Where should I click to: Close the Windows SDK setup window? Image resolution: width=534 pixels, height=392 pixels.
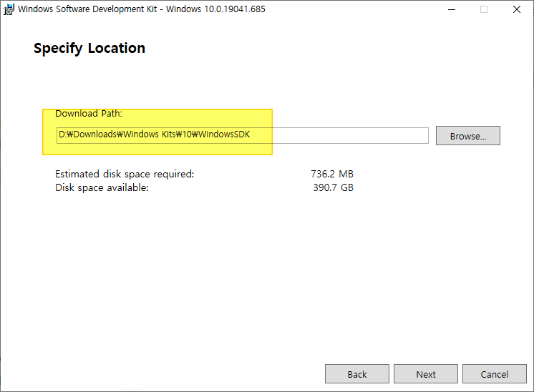[517, 9]
